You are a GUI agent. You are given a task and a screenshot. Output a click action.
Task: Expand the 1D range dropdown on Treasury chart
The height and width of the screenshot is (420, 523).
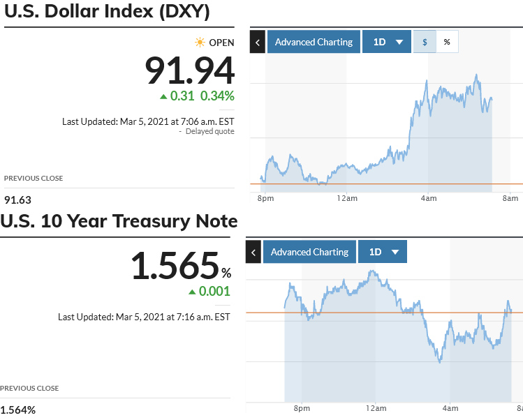point(383,252)
